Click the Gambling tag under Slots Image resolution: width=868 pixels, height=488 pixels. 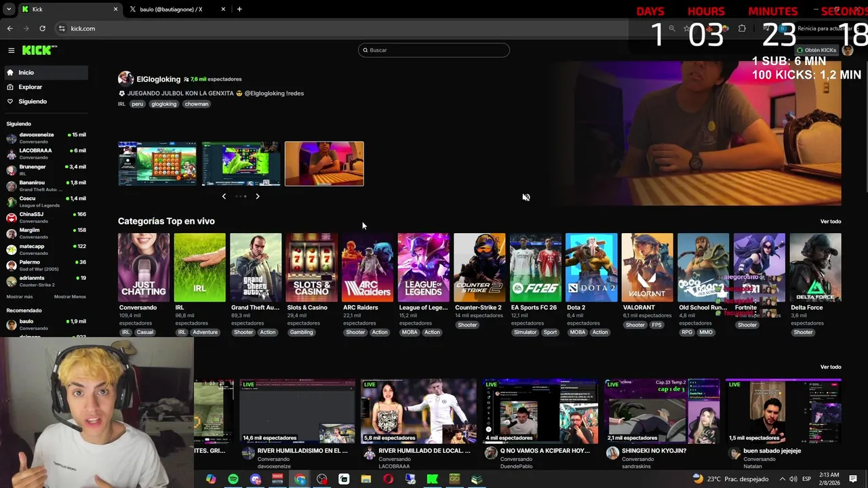tap(302, 332)
